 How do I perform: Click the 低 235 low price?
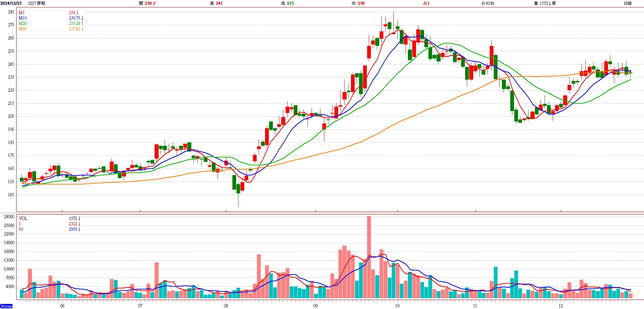pos(287,3)
